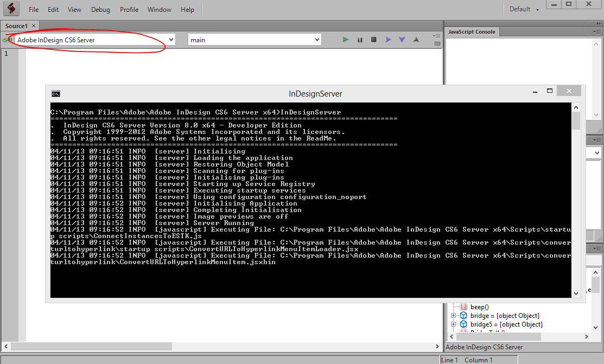Click the InDesignServer console window system icon
The width and height of the screenshot is (604, 364).
pyautogui.click(x=56, y=94)
